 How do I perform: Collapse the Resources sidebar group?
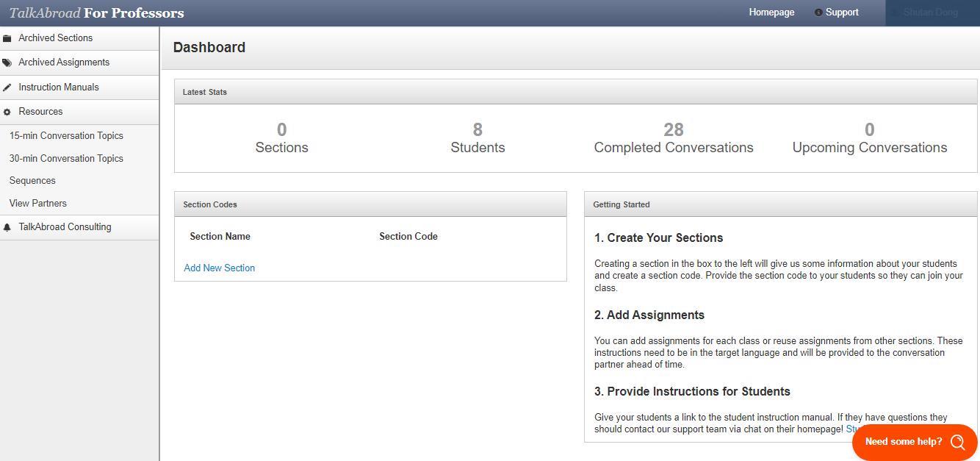click(40, 112)
